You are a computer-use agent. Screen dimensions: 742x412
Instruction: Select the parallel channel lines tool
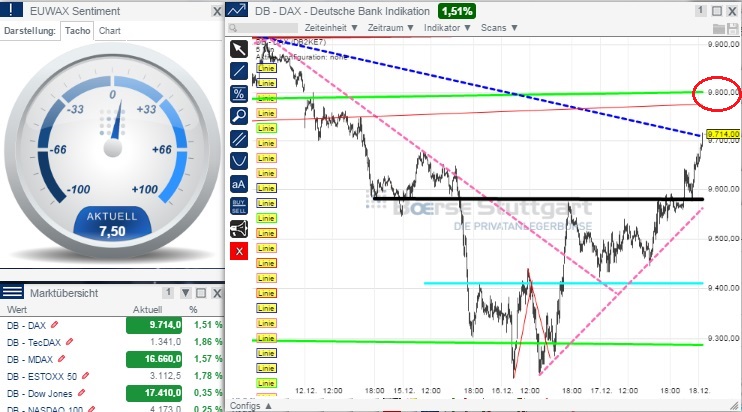tap(239, 139)
